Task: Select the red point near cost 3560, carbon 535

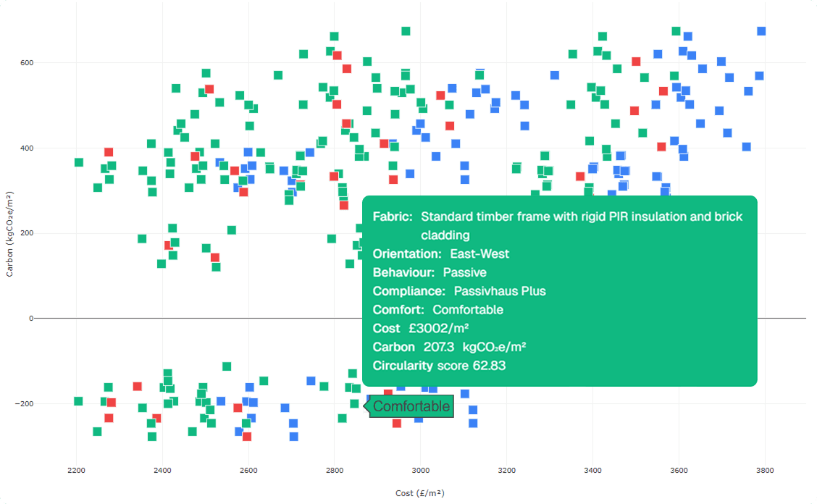Action: 663,91
